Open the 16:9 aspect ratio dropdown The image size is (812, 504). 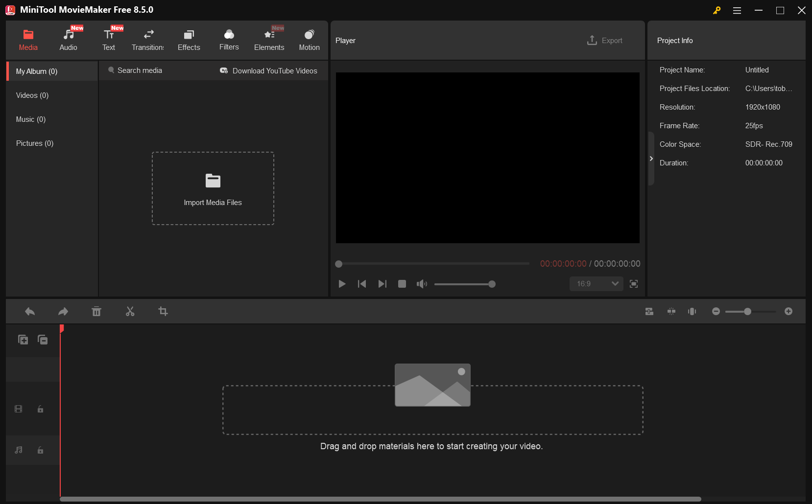[x=596, y=284]
